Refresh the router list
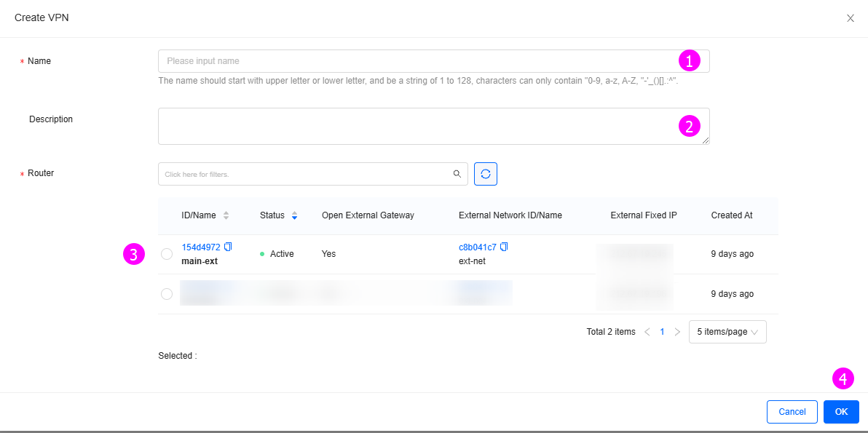Screen dimensions: 868x433 coord(486,174)
